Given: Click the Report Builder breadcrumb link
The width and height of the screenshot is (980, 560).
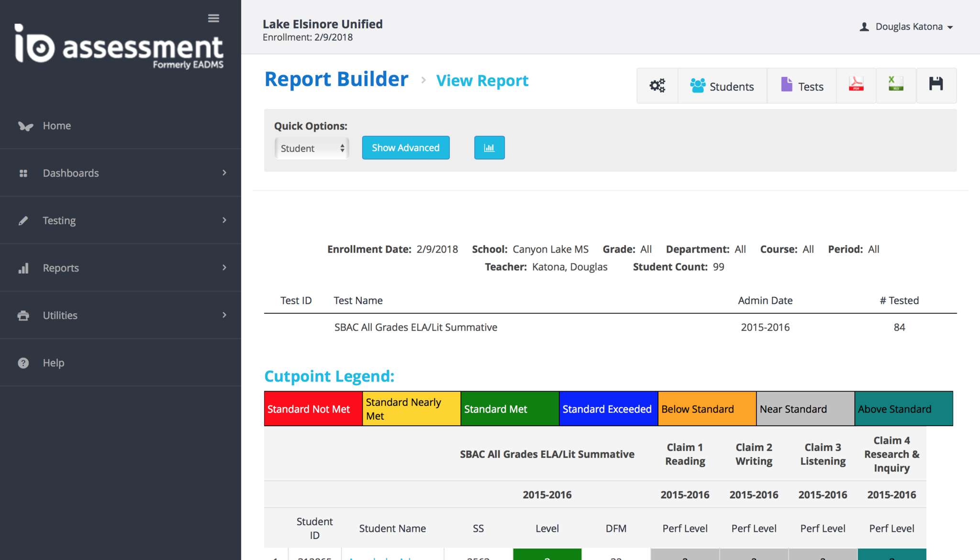Looking at the screenshot, I should point(336,79).
